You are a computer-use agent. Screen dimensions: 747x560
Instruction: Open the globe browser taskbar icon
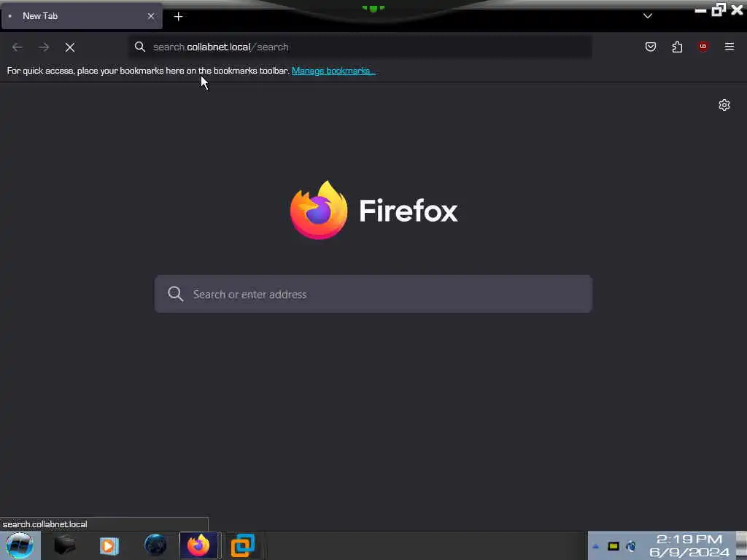[155, 545]
